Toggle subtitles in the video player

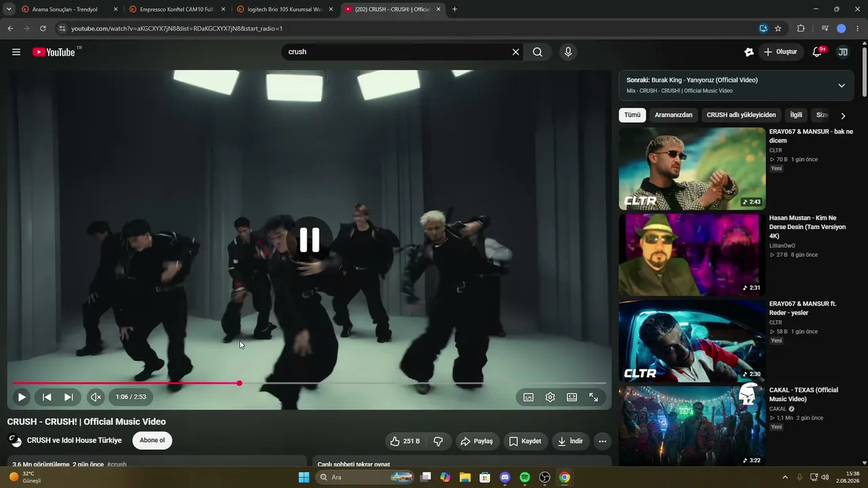pos(528,397)
